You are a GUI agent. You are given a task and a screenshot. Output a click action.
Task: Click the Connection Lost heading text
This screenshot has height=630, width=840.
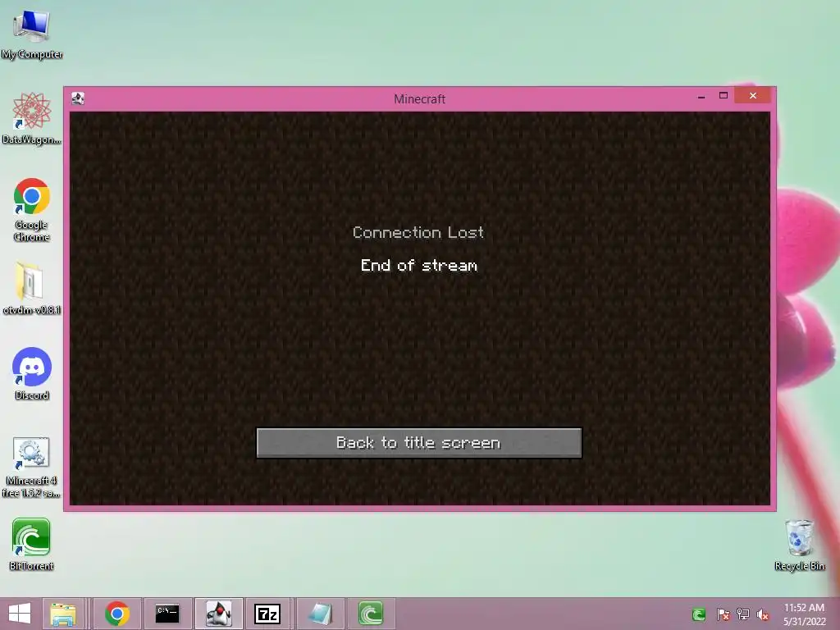(418, 232)
